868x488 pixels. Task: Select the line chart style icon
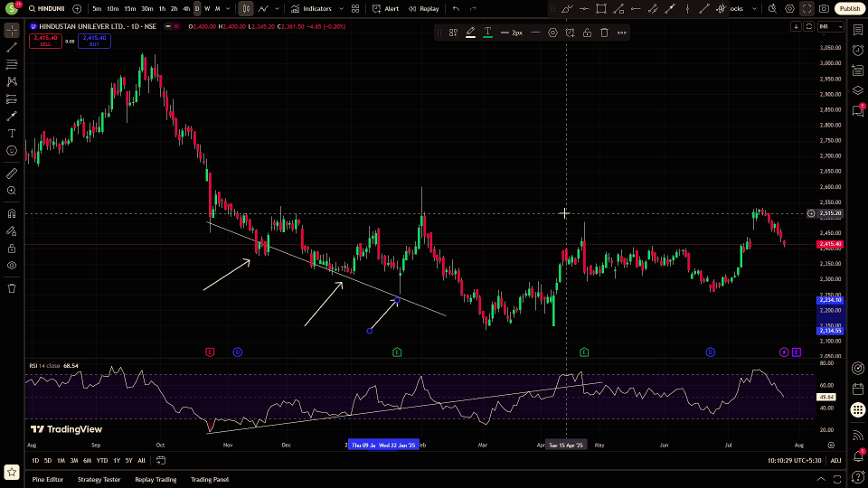(263, 9)
